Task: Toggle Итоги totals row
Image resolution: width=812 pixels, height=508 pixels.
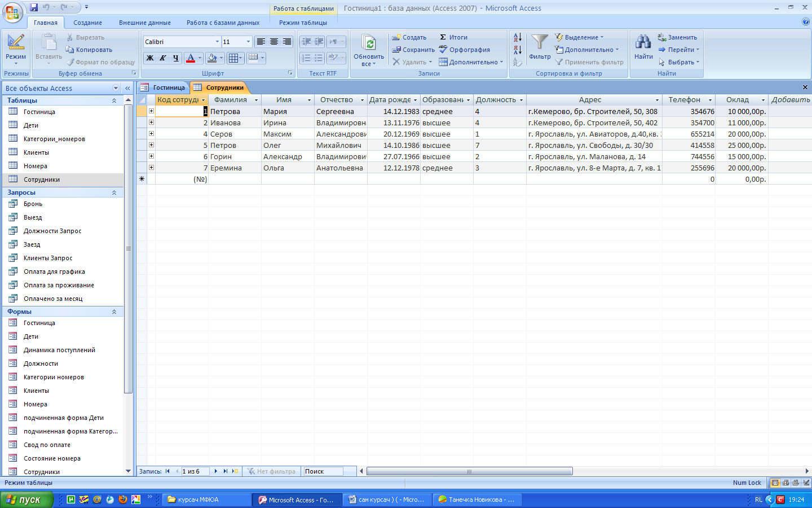Action: click(x=453, y=37)
